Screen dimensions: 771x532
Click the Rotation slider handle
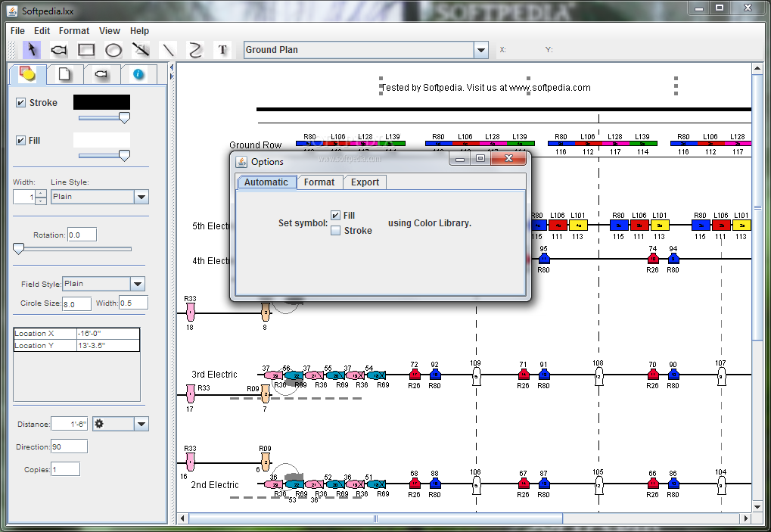click(18, 249)
